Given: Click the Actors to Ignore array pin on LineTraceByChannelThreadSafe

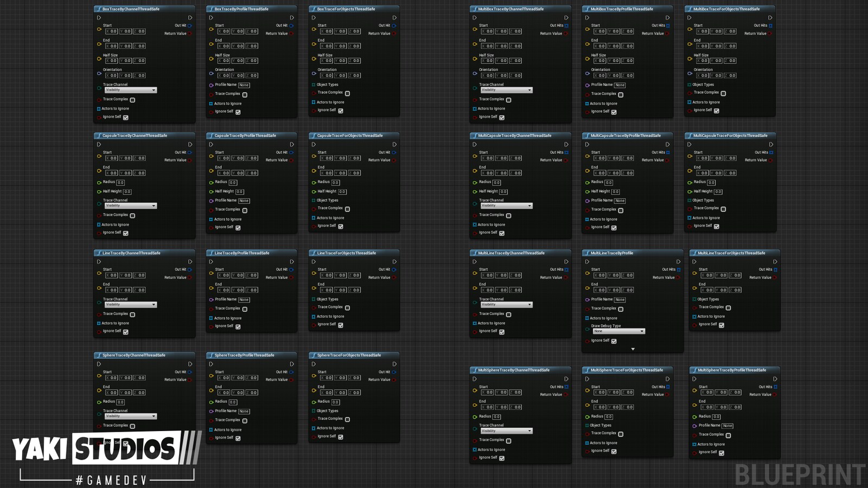Looking at the screenshot, I should 99,323.
